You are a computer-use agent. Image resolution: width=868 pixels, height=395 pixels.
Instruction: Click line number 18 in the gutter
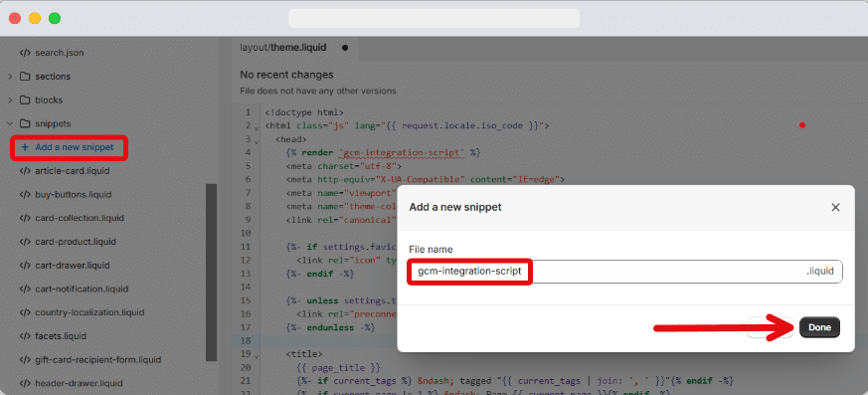(x=246, y=340)
